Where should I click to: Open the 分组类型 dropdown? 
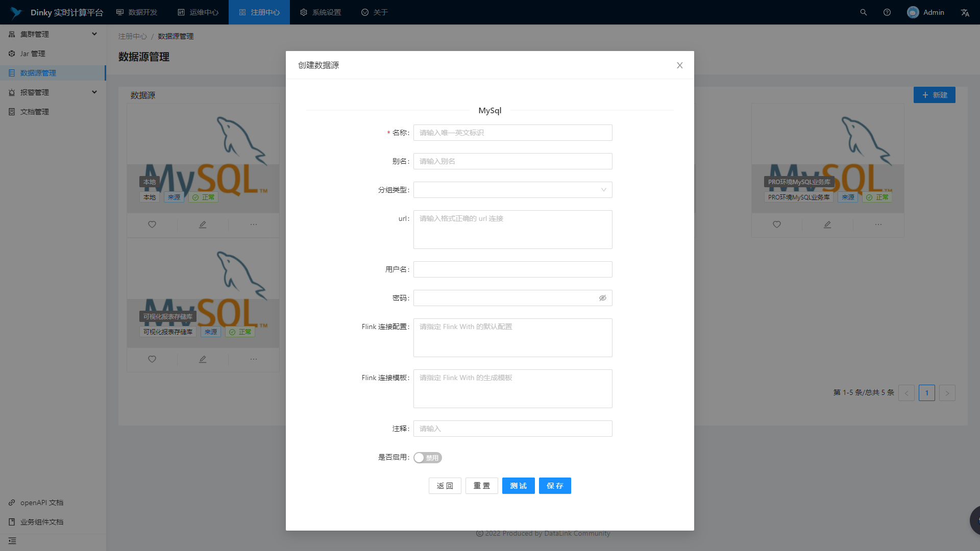513,190
